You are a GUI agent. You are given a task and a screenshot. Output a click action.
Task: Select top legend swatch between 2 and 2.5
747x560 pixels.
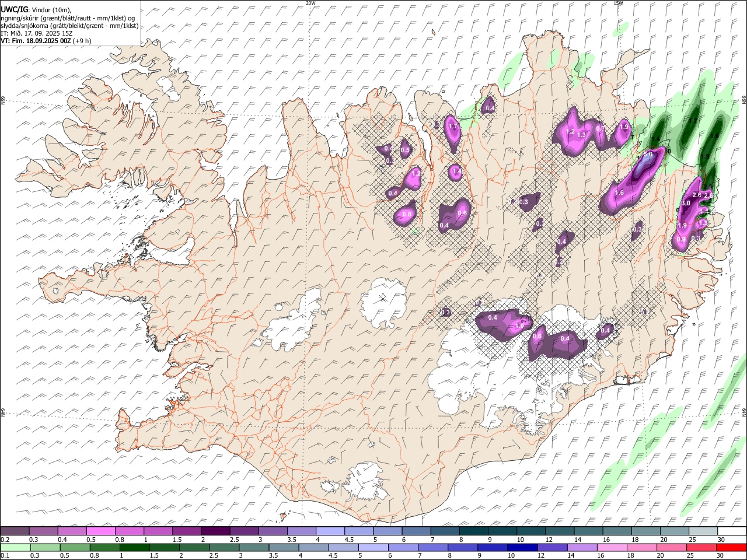tap(215, 531)
